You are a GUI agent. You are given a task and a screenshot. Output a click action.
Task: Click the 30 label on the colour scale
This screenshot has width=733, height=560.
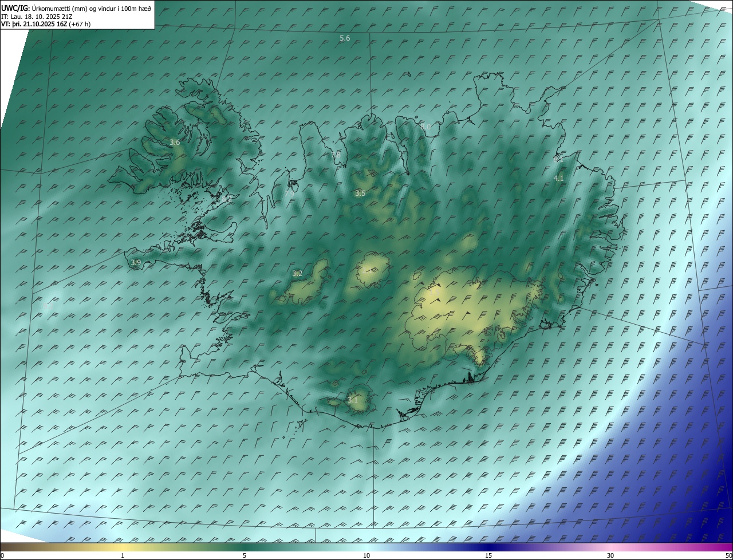pos(610,555)
